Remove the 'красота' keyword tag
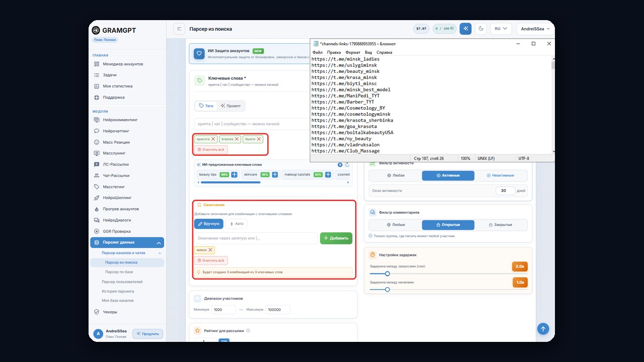 213,139
